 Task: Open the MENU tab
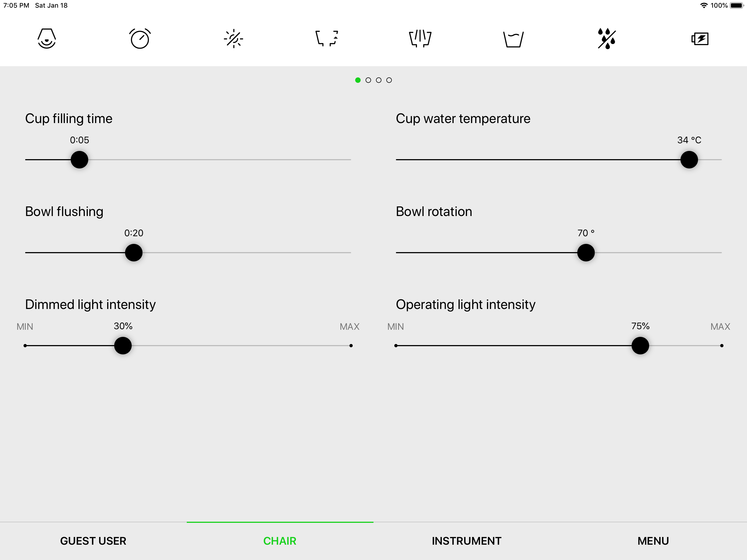pos(653,541)
